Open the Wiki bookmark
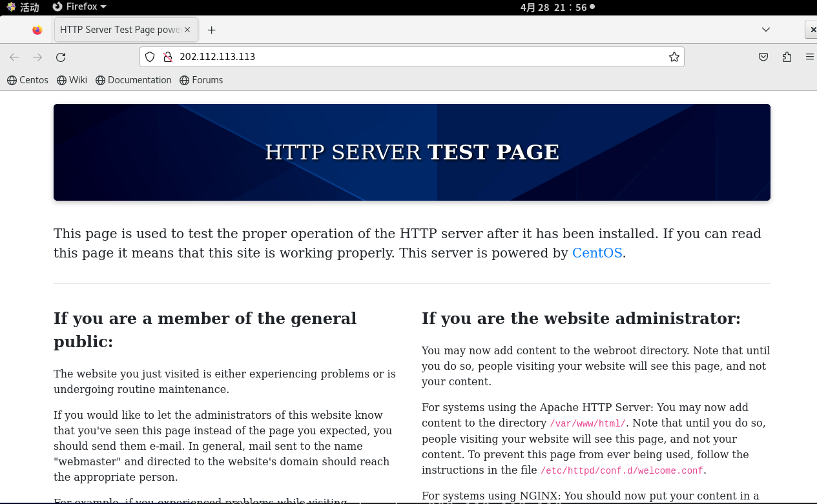 pos(72,80)
